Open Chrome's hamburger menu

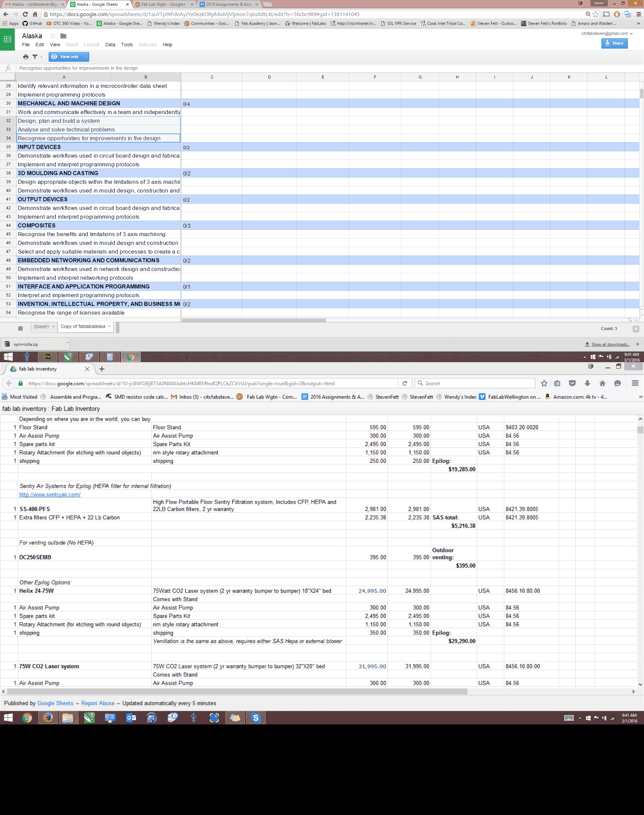tap(638, 14)
